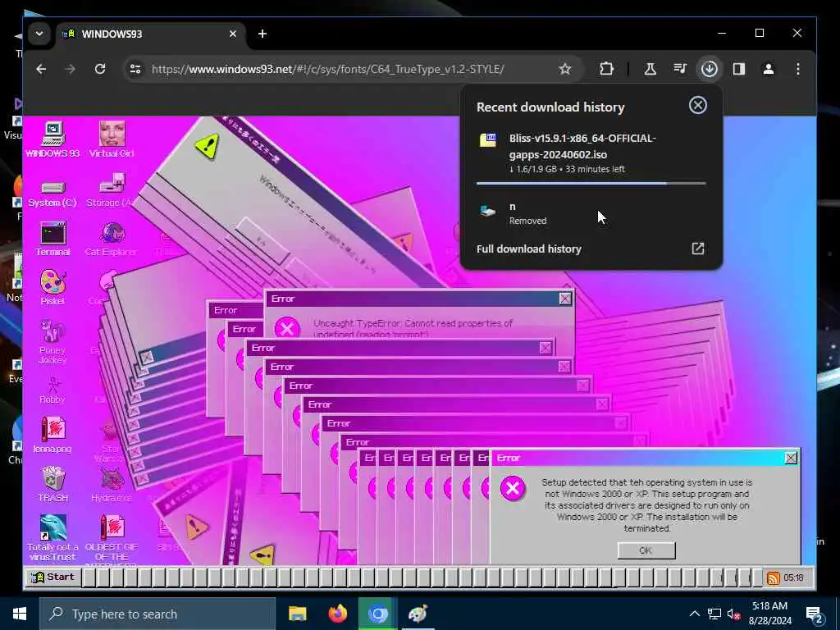This screenshot has height=630, width=840.
Task: Open the Chrome profile avatar icon
Action: pyautogui.click(x=768, y=69)
